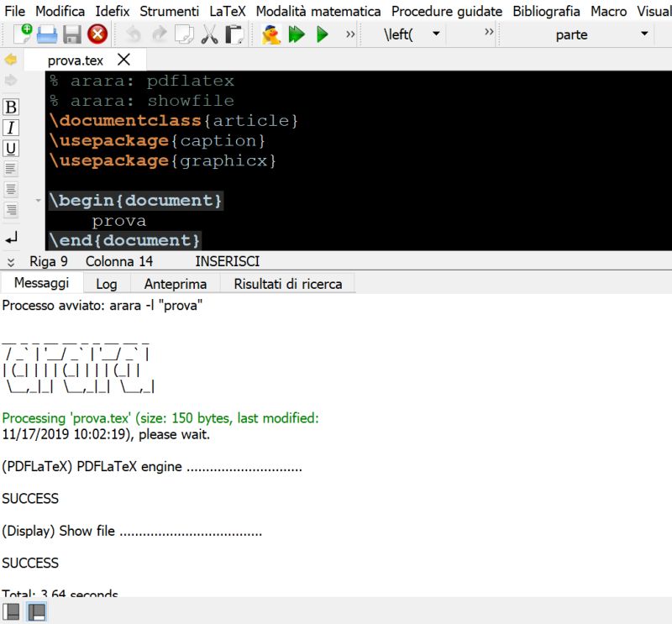Save the document with the floppy disk icon
672x624 pixels.
72,34
